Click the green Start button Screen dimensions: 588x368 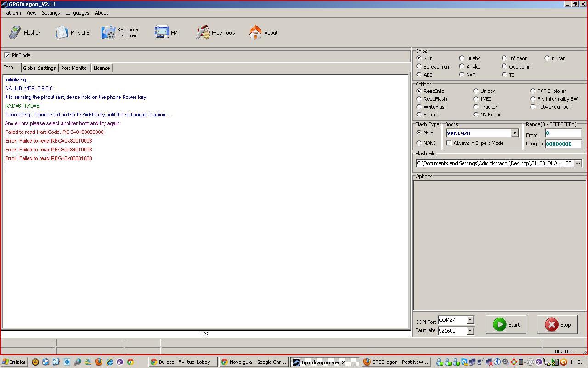tap(506, 324)
